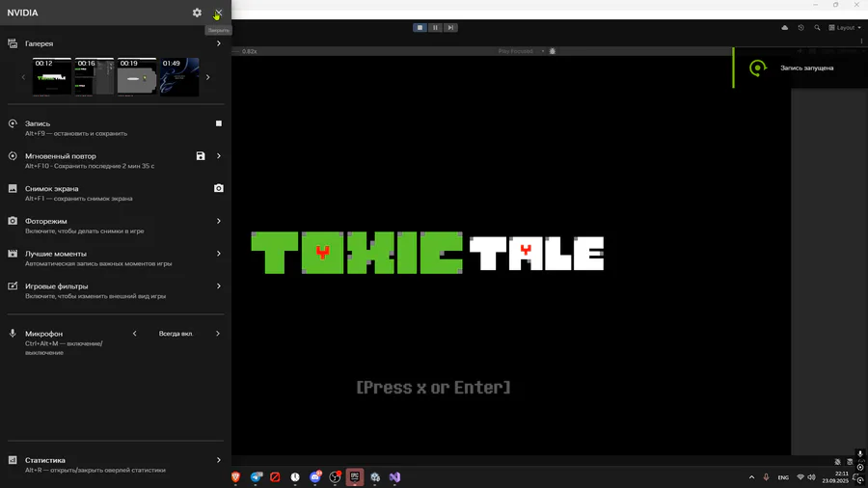This screenshot has width=868, height=488.
Task: Open the red slashed-square taskbar app
Action: coord(275,477)
